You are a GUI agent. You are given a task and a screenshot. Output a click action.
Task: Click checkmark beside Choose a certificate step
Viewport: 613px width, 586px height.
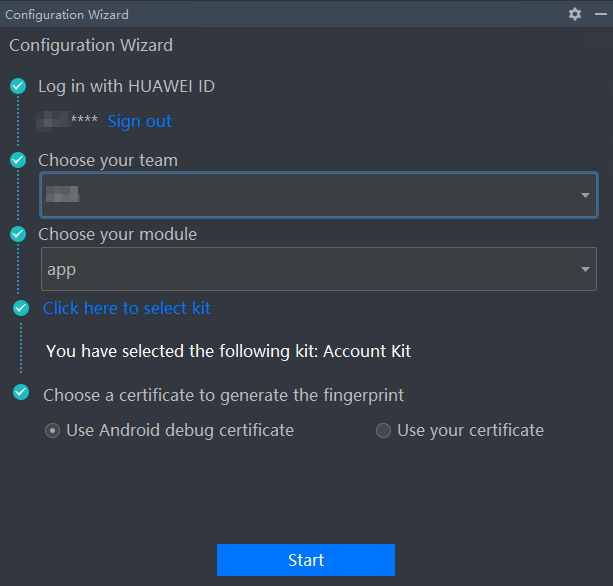tap(22, 393)
